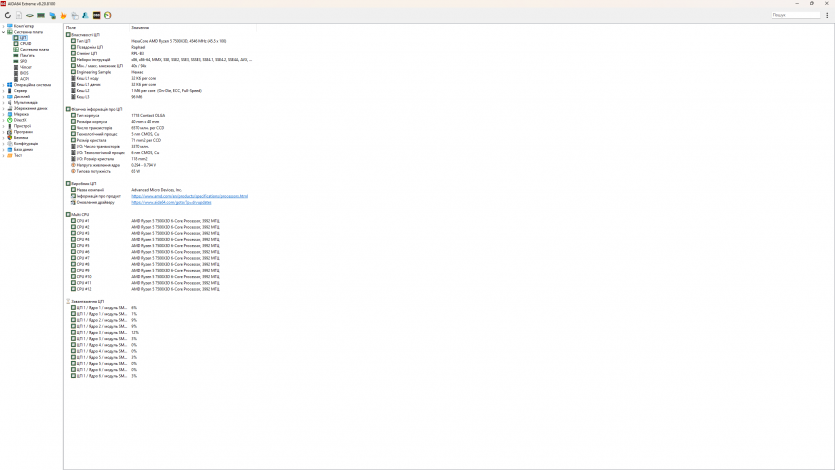Expand the Комп'ютер tree node

(3, 26)
